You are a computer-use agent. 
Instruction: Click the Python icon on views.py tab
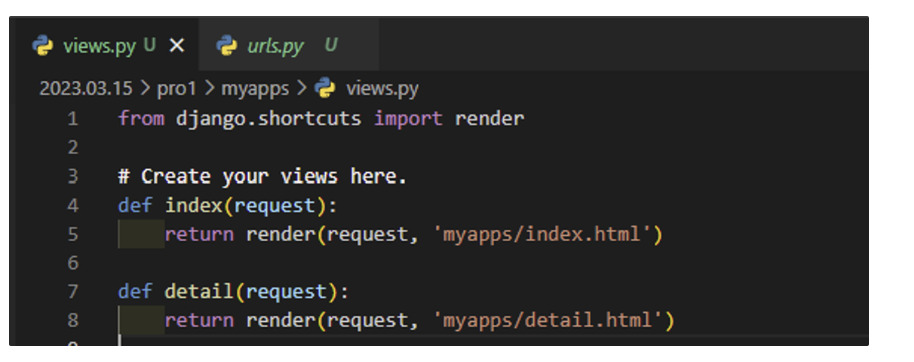(x=43, y=45)
